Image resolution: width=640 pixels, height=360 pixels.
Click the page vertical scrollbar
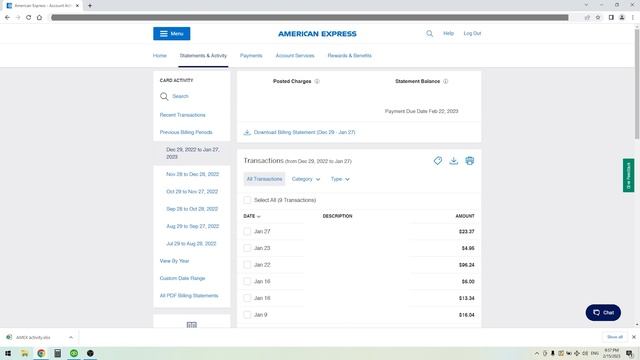637,84
